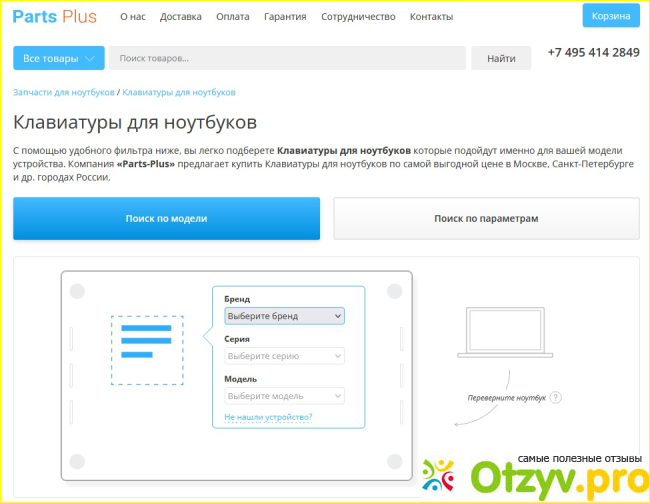Open the Выберите бренд dropdown
This screenshot has width=650, height=503.
coord(284,316)
